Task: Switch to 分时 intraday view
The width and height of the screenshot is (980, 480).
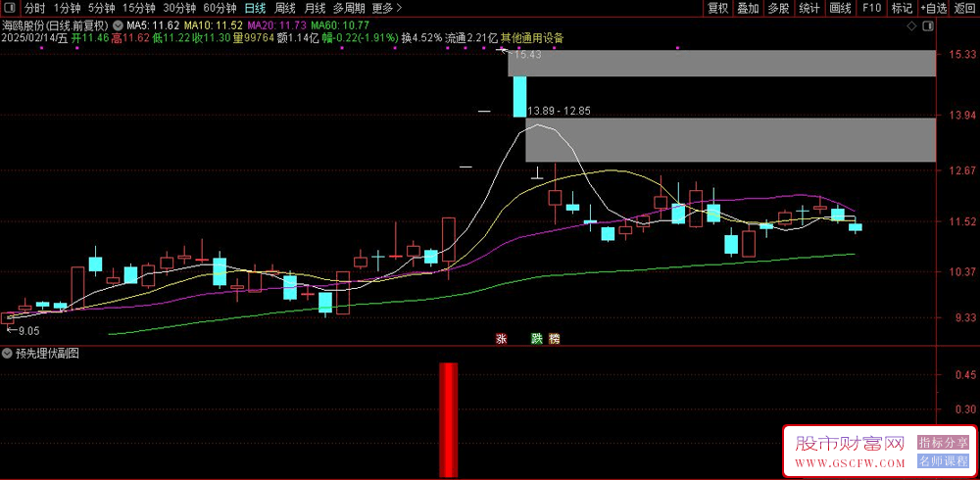Action: (34, 8)
